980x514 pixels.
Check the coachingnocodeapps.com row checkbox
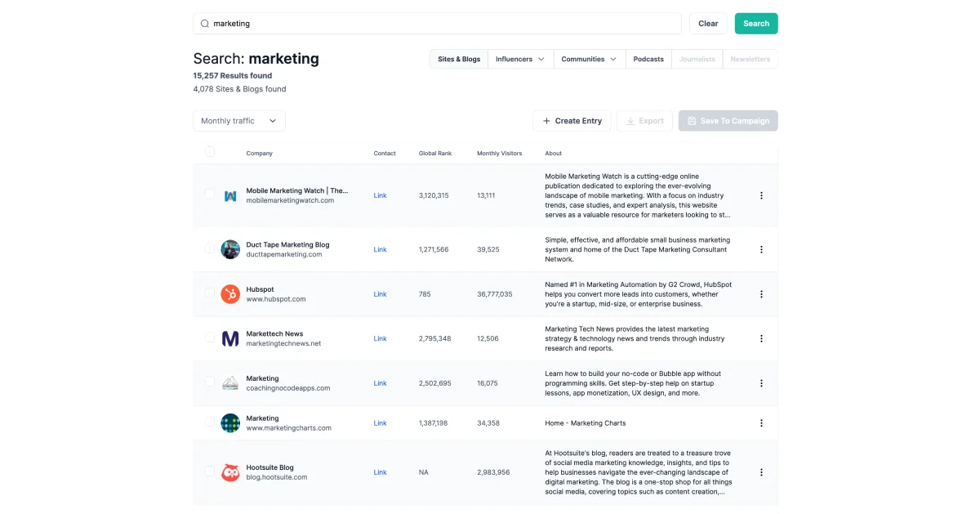click(x=210, y=382)
